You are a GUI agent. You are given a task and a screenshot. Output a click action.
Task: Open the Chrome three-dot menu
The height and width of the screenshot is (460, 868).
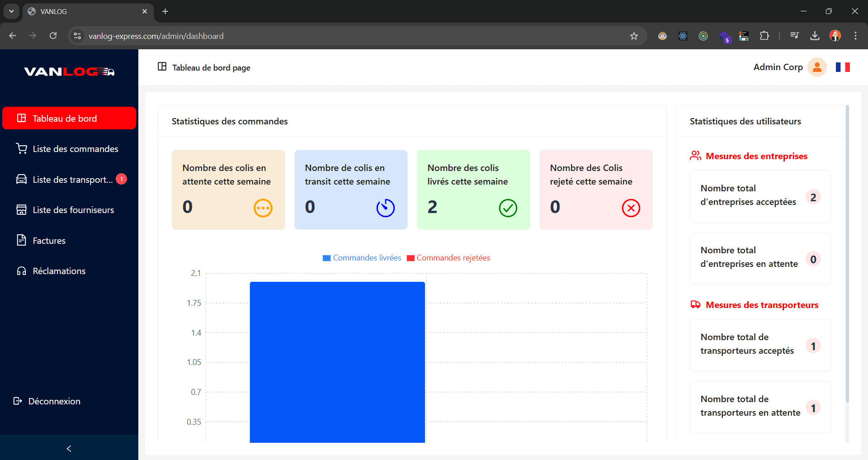855,36
